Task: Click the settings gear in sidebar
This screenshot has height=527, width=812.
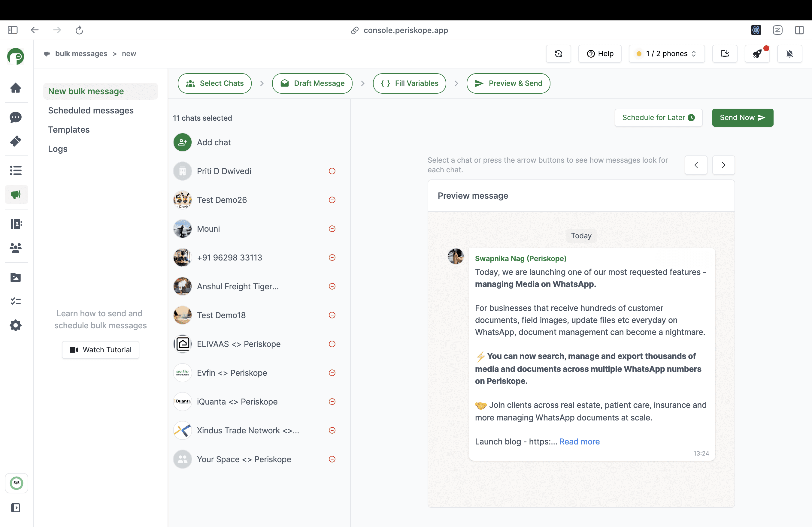Action: tap(16, 325)
